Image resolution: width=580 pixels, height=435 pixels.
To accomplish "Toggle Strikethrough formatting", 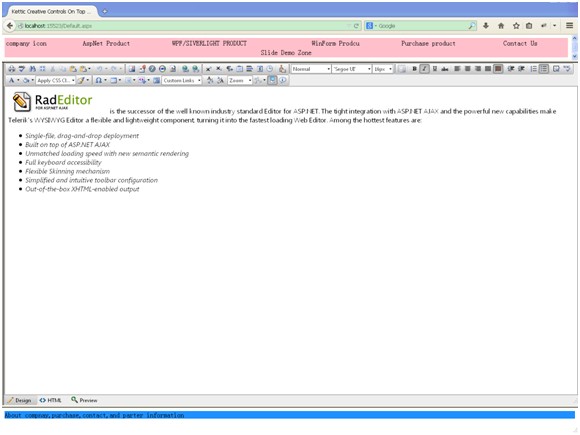I will 445,69.
